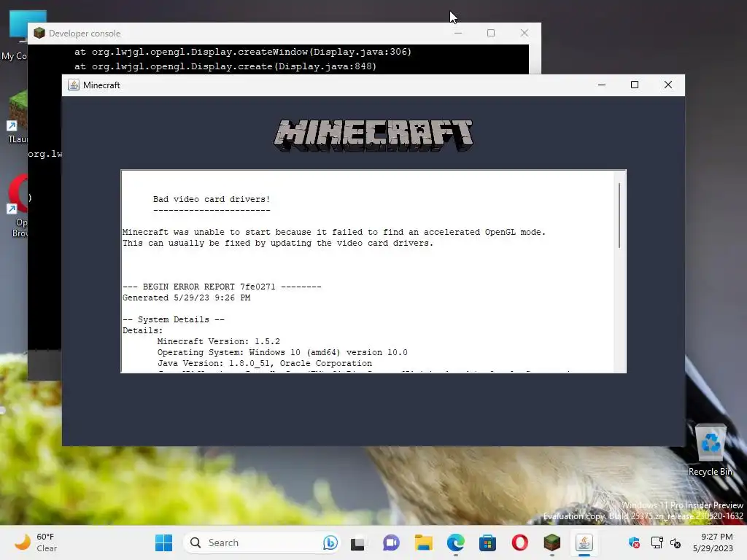Click console line 'Display.create(Display.java:848)'
This screenshot has height=560, width=747.
click(225, 66)
